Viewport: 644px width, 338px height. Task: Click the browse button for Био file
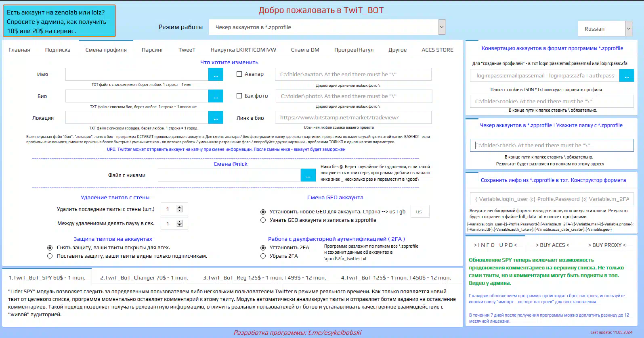point(216,96)
